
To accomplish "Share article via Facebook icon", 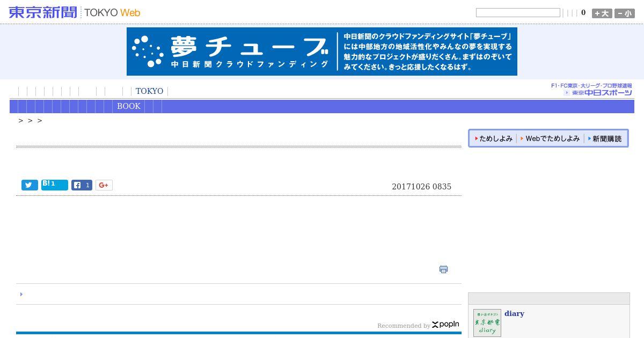I will [x=82, y=185].
